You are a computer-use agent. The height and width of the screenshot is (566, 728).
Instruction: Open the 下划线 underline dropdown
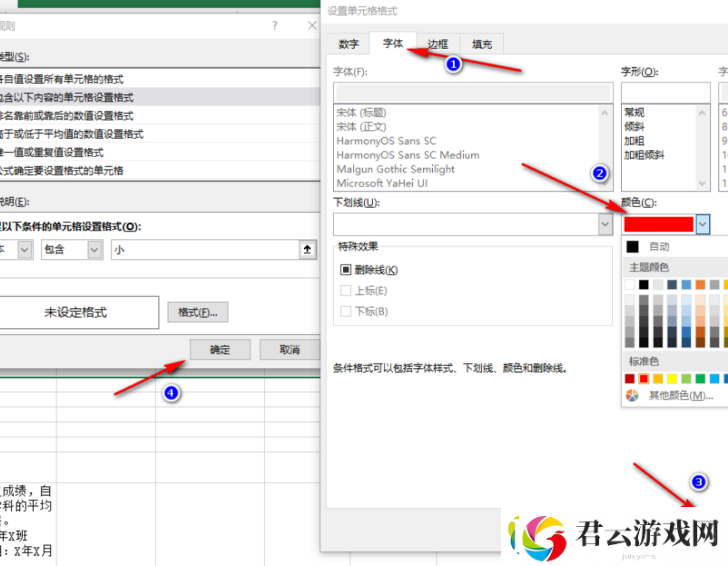point(605,224)
